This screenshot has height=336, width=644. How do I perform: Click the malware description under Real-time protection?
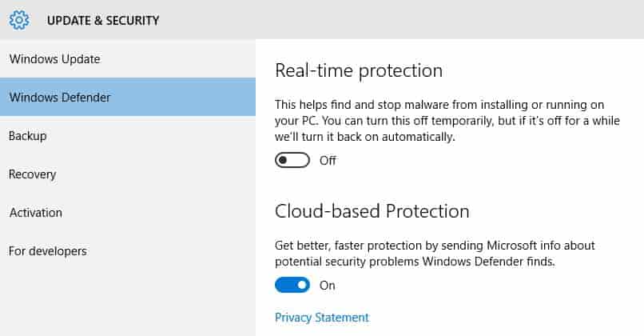447,121
